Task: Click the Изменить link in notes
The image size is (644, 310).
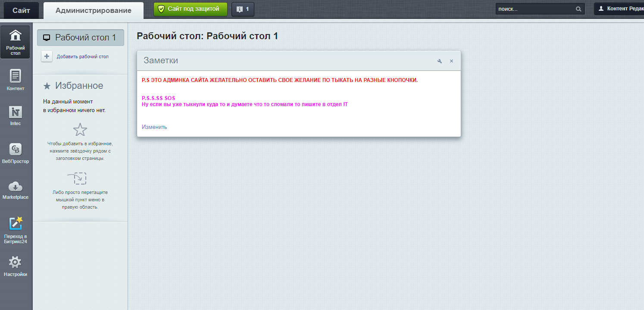Action: (154, 127)
